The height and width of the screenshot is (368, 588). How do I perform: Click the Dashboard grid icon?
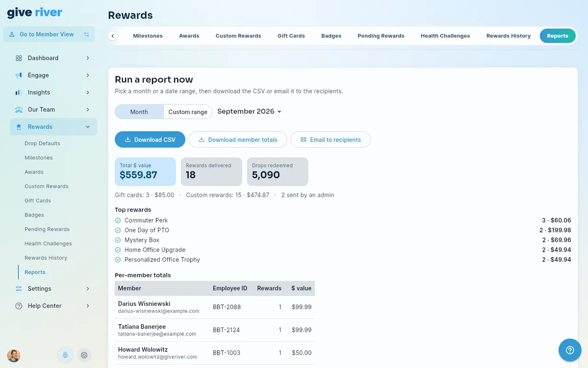click(19, 58)
